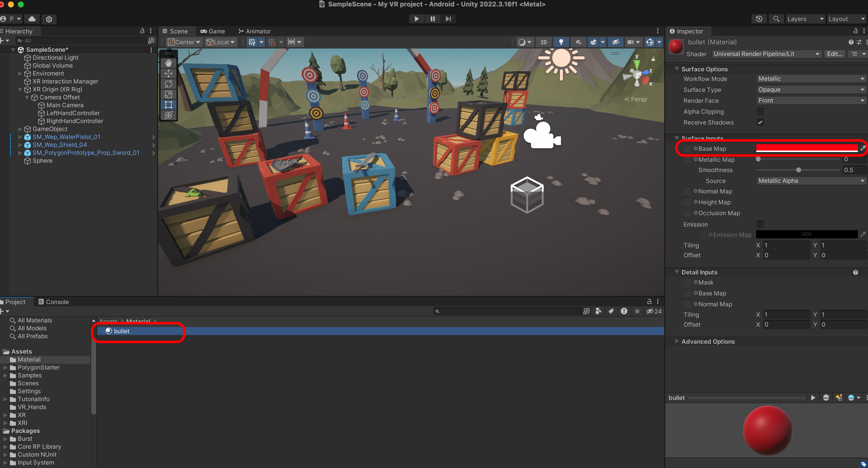Open Surface Type dropdown
868x468 pixels.
[811, 90]
